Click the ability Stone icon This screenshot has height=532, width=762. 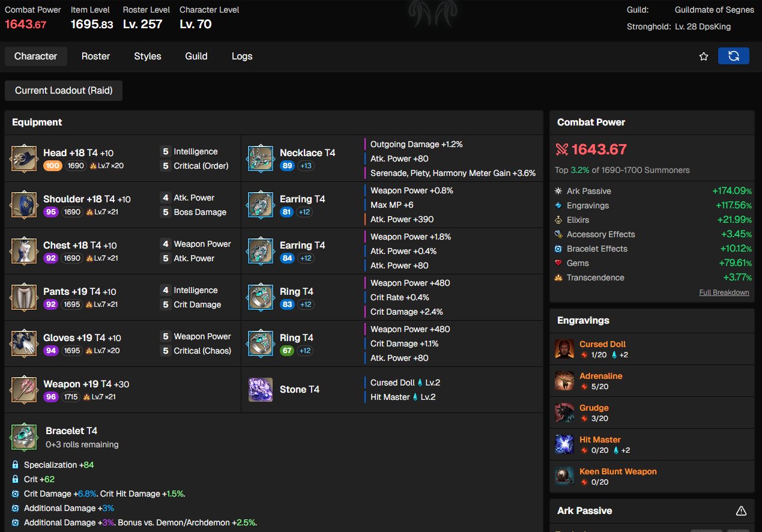point(261,390)
